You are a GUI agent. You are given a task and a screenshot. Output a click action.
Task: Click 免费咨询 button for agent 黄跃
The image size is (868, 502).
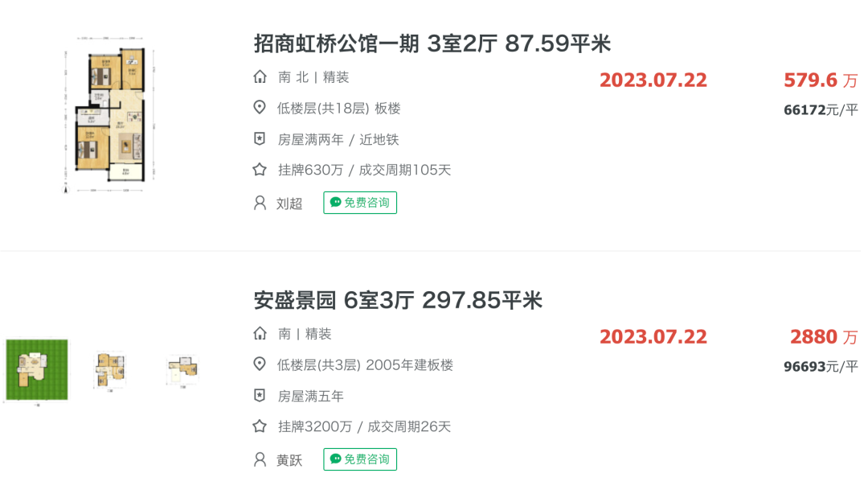coord(360,459)
